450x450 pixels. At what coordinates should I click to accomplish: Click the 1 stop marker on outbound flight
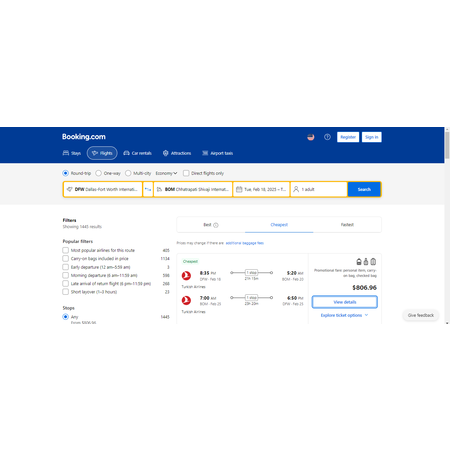tap(251, 273)
